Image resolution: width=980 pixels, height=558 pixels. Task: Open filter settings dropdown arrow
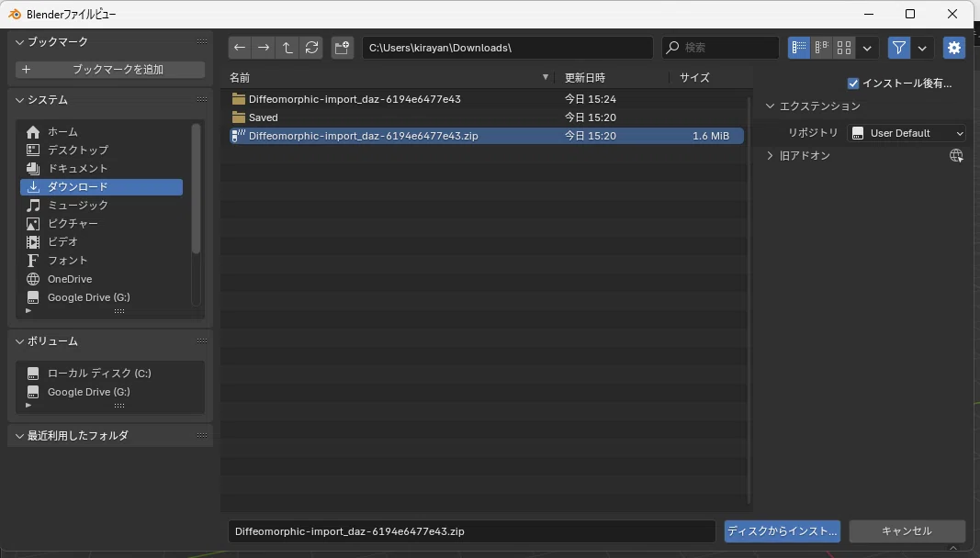(x=922, y=48)
